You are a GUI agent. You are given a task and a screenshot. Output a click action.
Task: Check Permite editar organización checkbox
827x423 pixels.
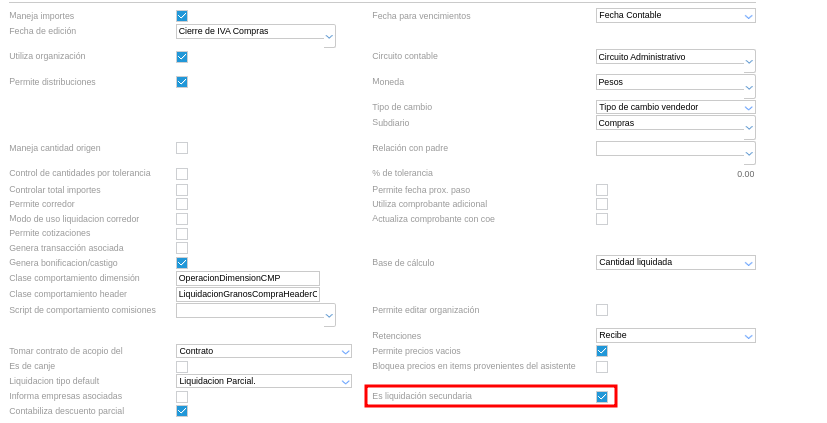pyautogui.click(x=602, y=310)
